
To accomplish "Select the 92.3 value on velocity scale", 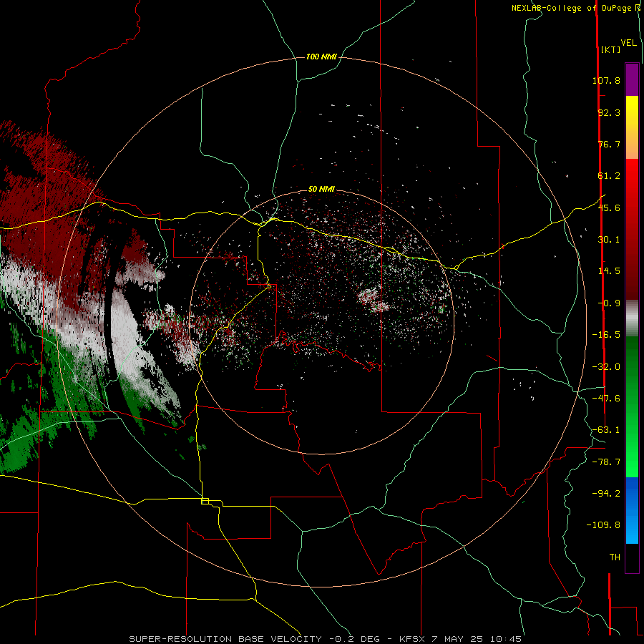I will pyautogui.click(x=609, y=112).
